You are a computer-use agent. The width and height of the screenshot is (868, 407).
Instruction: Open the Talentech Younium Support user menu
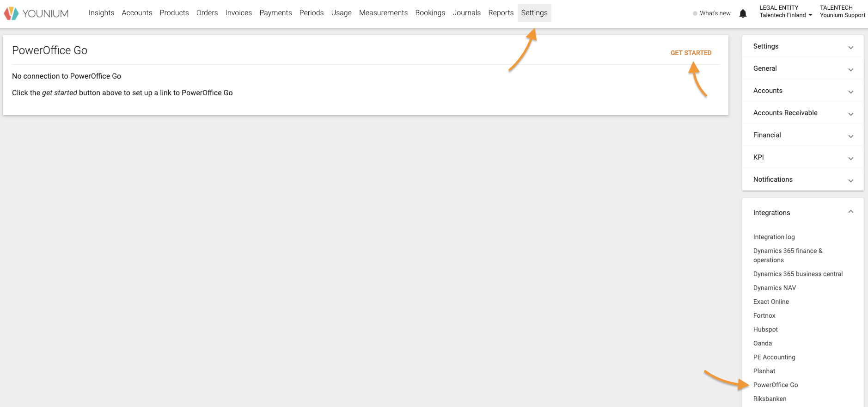pyautogui.click(x=843, y=12)
